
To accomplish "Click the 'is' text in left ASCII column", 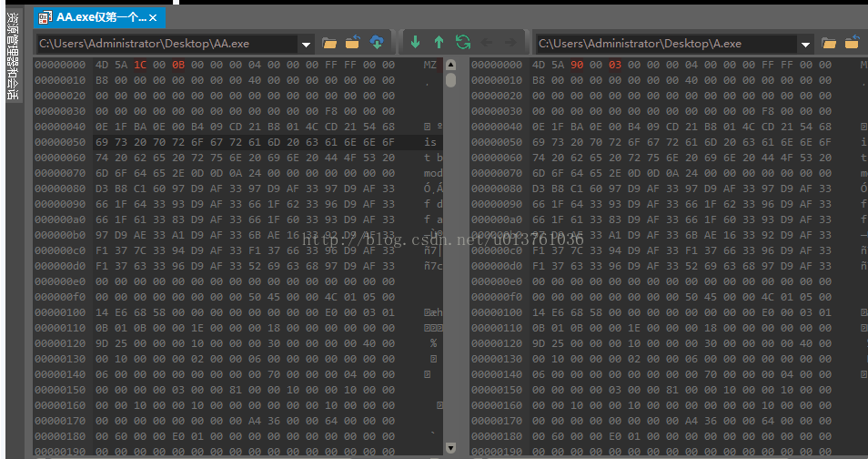I will click(430, 142).
